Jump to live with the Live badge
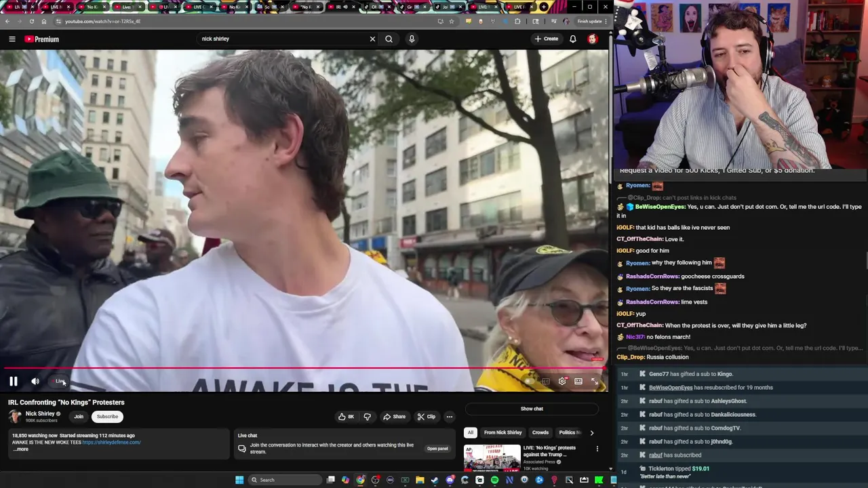868x488 pixels. click(x=60, y=382)
